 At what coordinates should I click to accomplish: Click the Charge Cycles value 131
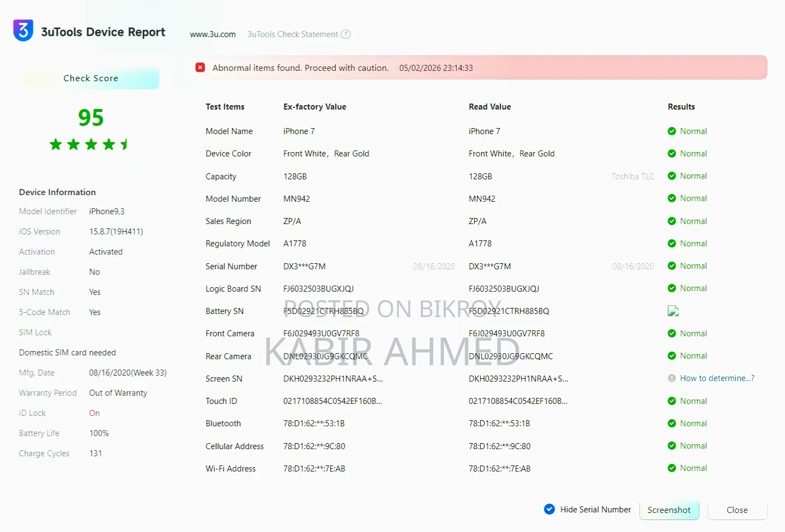(95, 454)
